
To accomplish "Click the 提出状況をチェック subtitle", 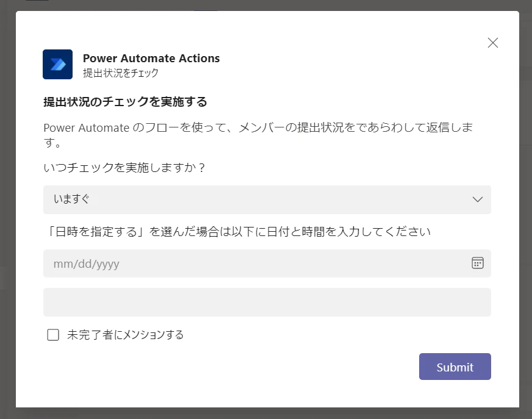I will pos(121,73).
